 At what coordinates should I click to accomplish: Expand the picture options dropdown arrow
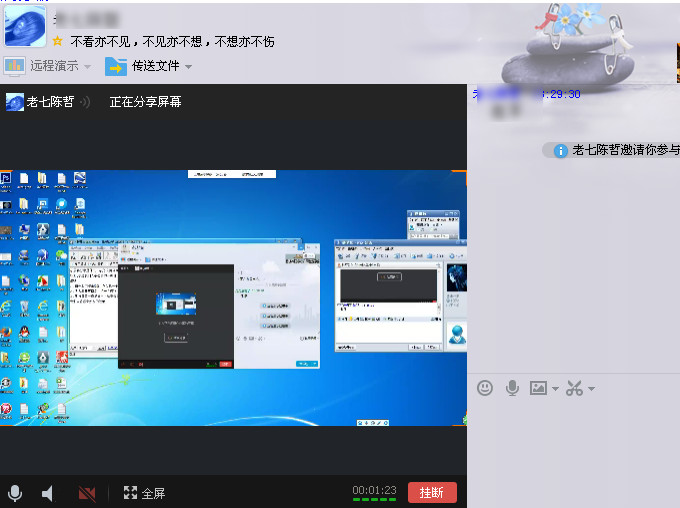555,389
